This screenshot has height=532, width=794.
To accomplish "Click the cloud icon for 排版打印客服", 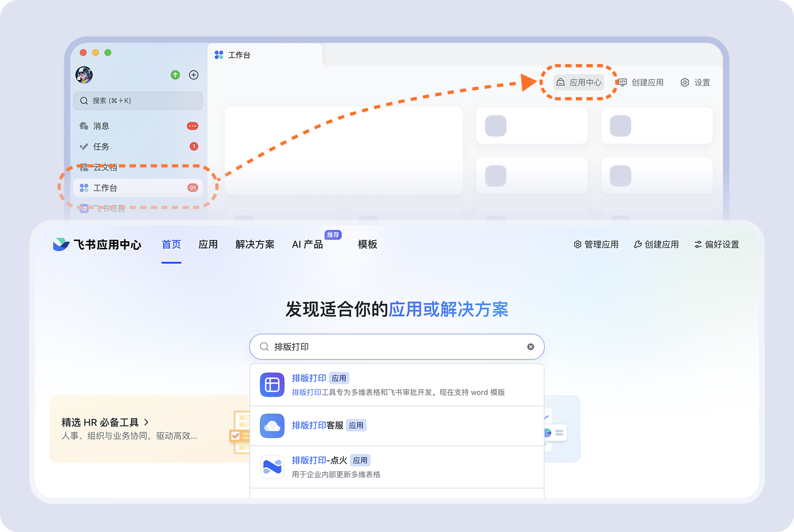I will [x=272, y=426].
